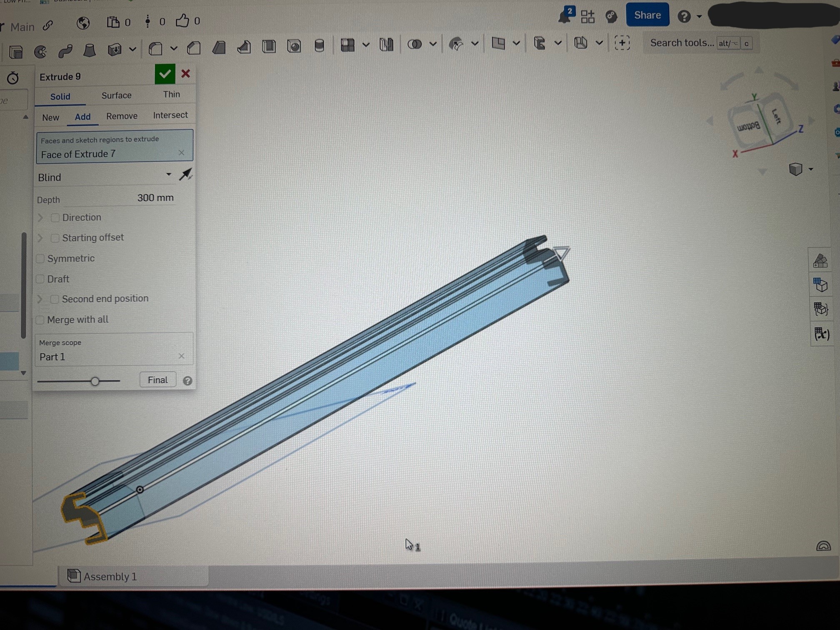The image size is (840, 630).
Task: Select the Remove operation tab
Action: (x=122, y=116)
